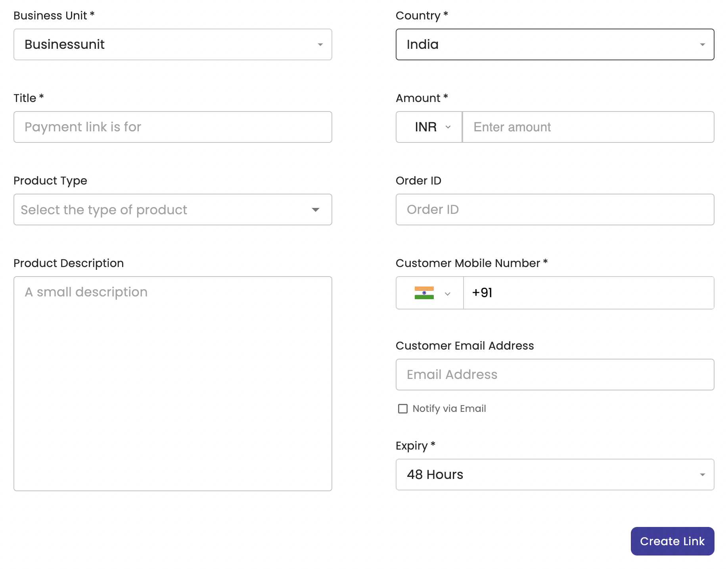Open the Business Unit dropdown
Image resolution: width=728 pixels, height=569 pixels.
[x=173, y=44]
